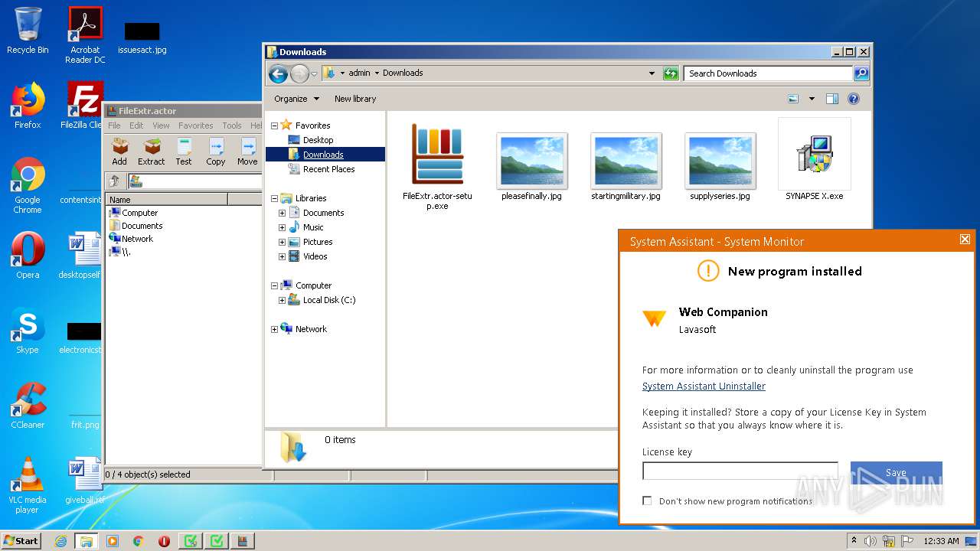Expand the Pictures library node

pos(282,242)
